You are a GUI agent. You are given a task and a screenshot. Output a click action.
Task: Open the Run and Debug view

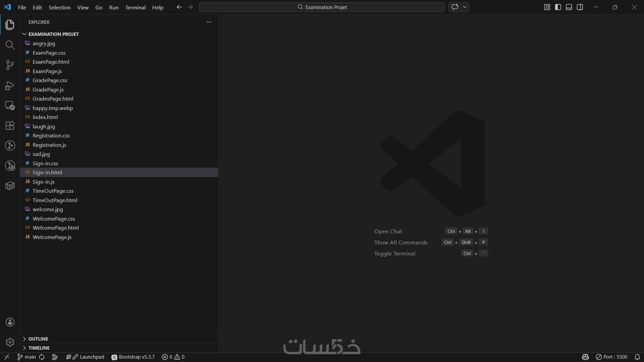click(10, 85)
